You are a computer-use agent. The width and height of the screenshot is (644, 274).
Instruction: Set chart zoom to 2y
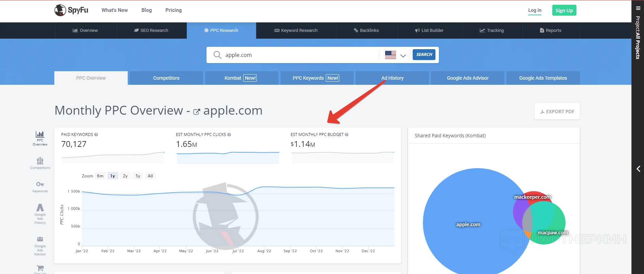pos(125,176)
